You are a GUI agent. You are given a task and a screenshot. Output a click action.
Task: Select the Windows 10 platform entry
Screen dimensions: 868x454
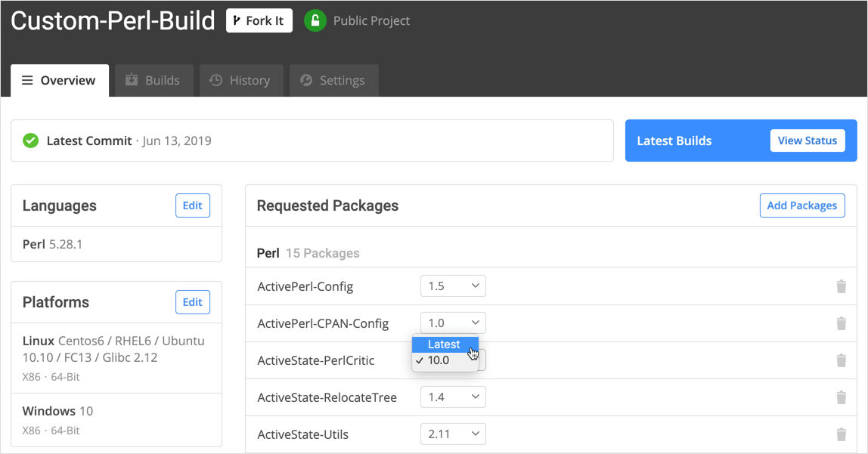(x=116, y=420)
